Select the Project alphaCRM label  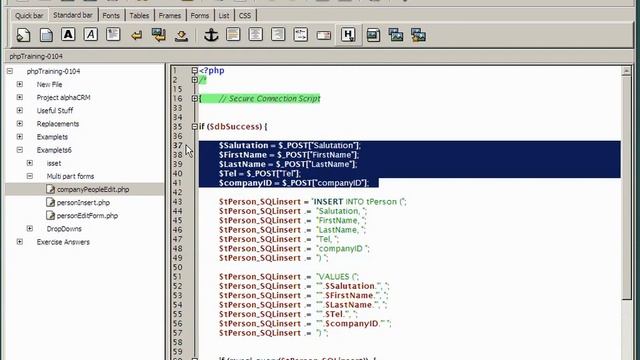(x=63, y=98)
